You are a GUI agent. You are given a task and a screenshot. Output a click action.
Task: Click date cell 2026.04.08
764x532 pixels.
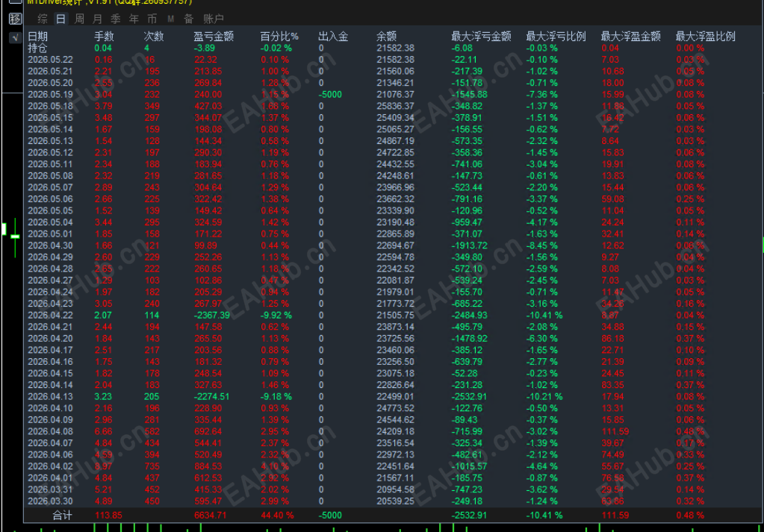coord(50,432)
